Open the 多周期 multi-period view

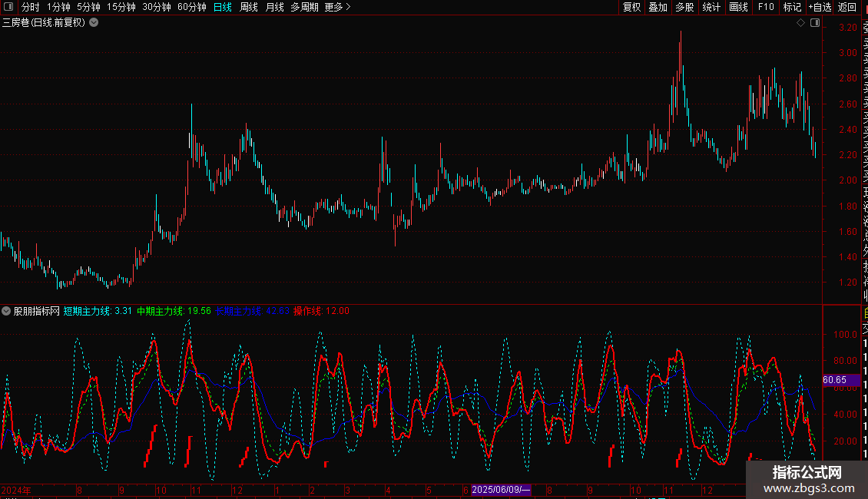(x=304, y=7)
